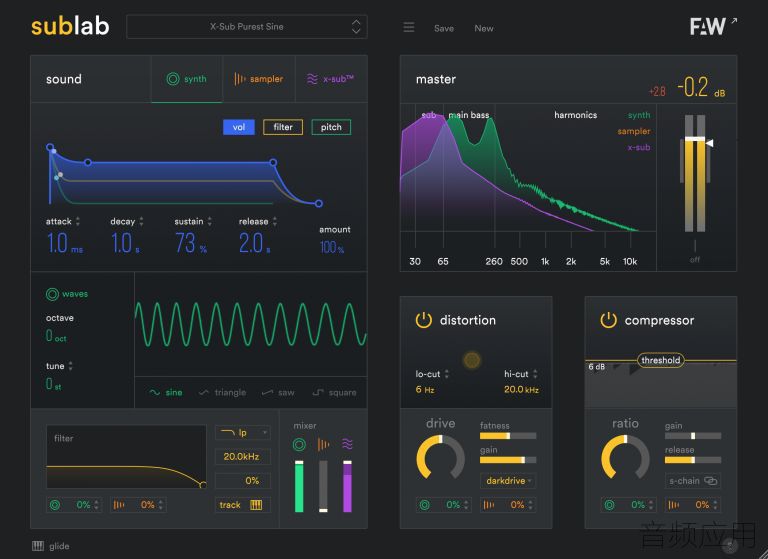This screenshot has height=559, width=768.
Task: Select the triangle waveform option
Action: click(x=223, y=392)
